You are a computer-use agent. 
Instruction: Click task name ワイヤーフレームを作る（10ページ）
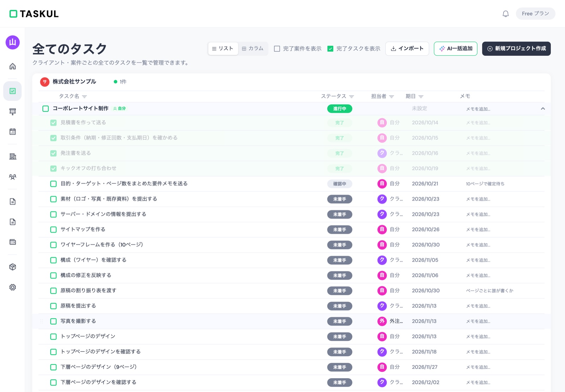102,245
